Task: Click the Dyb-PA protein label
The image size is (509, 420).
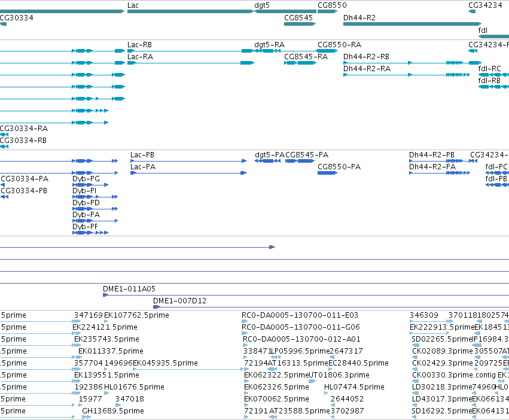Action: click(86, 215)
